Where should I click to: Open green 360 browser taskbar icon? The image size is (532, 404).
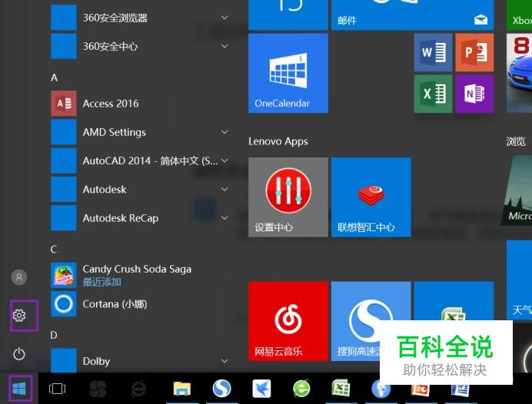coord(301,389)
